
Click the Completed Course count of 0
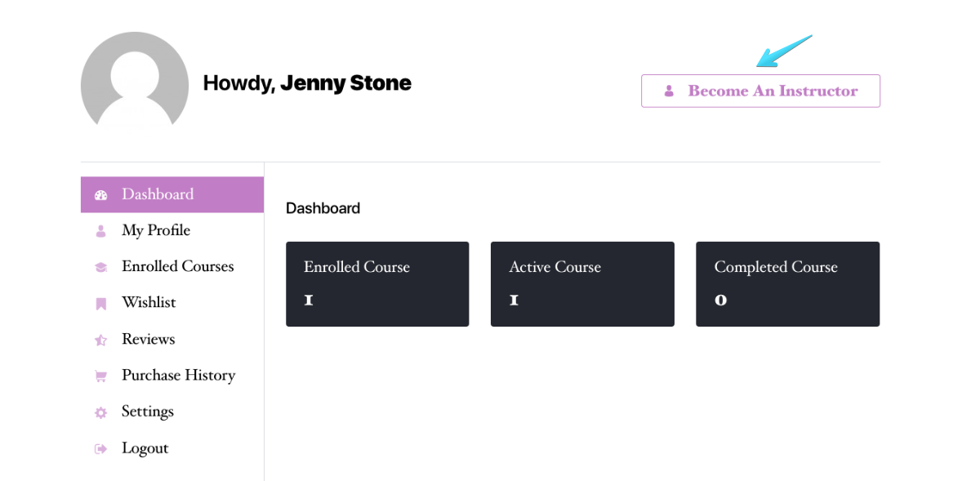click(720, 300)
